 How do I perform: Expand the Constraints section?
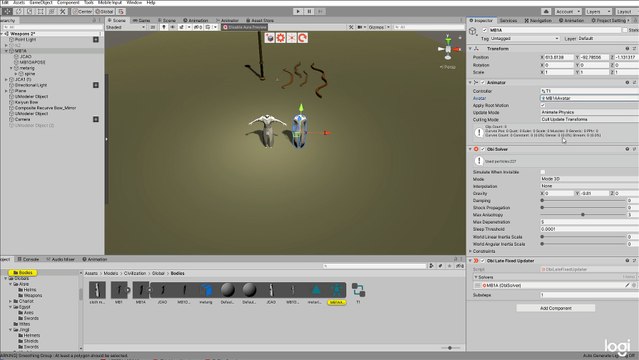tap(471, 251)
